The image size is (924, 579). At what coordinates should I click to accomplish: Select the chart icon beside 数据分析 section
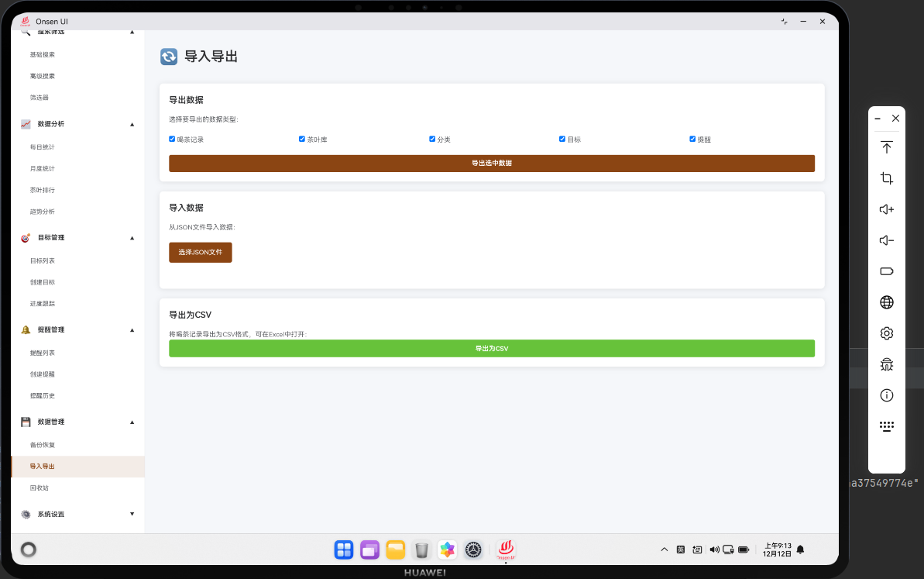(26, 124)
